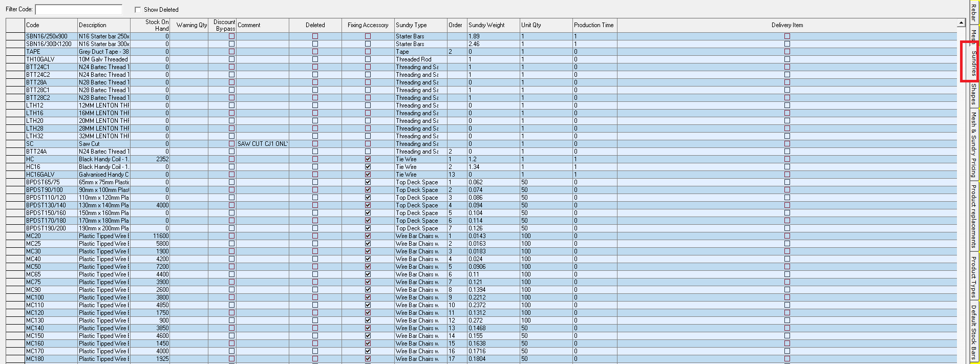Select the sundry weight value 2.46
Image resolution: width=980 pixels, height=364 pixels.
point(494,44)
